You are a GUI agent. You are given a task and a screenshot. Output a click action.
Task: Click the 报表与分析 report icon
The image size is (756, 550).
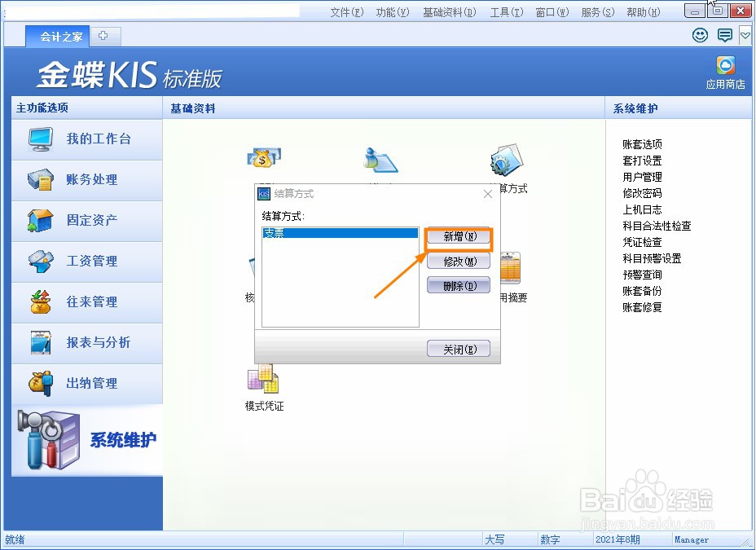(x=41, y=343)
